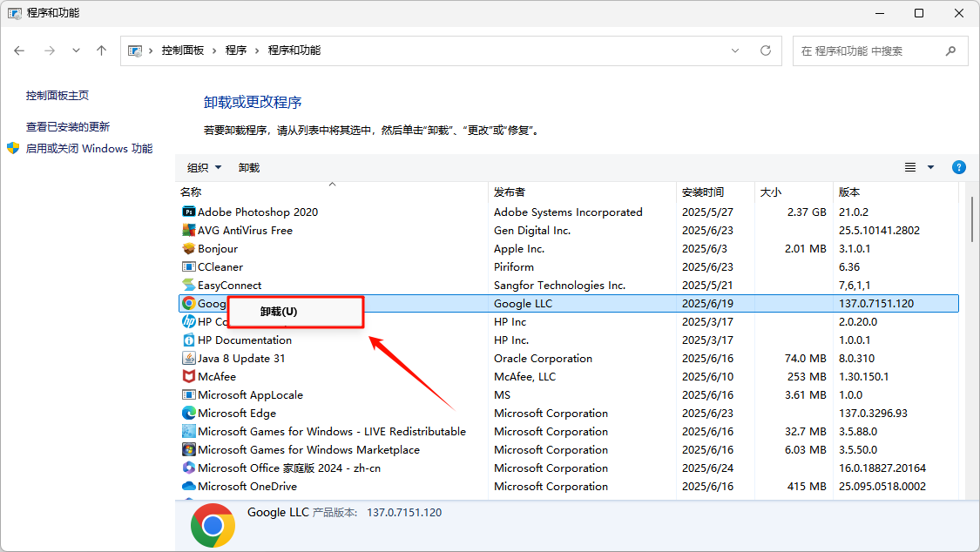Click the large Chrome logo in details pane
This screenshot has height=552, width=980.
[x=213, y=525]
